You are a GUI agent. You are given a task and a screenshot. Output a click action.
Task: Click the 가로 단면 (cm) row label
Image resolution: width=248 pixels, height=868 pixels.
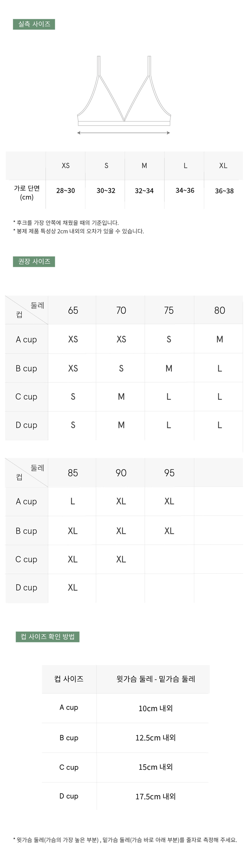27,193
